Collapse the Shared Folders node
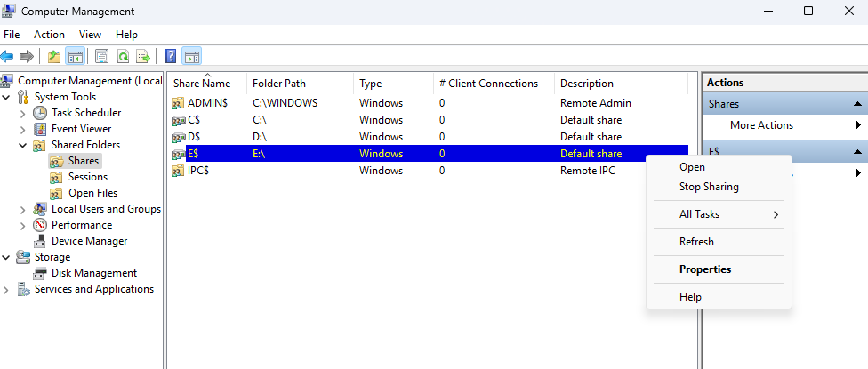Viewport: 868px width, 369px height. pyautogui.click(x=23, y=146)
